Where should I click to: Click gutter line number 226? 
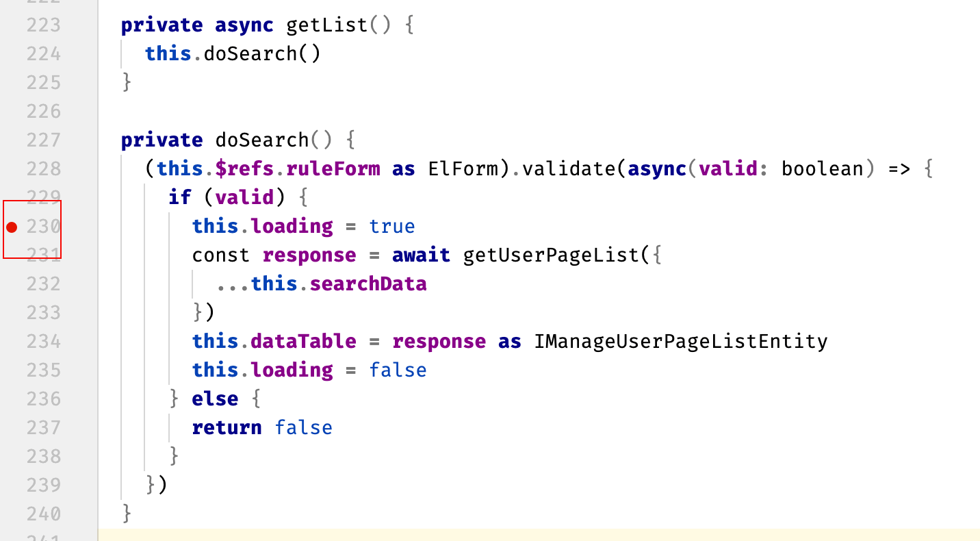[44, 112]
